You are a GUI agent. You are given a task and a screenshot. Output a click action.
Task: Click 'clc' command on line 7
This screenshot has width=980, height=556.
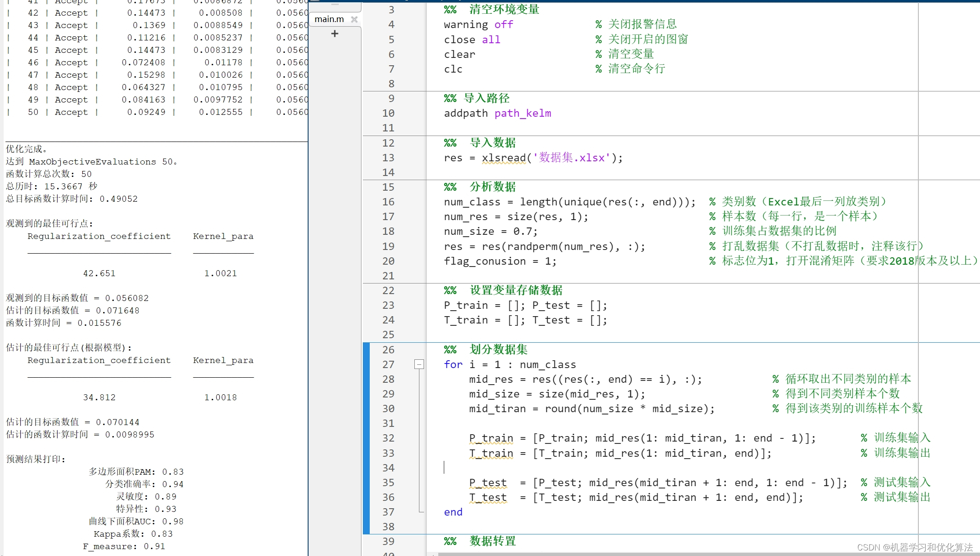click(x=453, y=69)
